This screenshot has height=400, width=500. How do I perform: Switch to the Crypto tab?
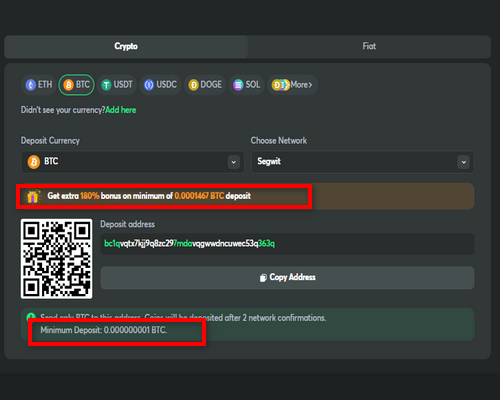tap(126, 46)
